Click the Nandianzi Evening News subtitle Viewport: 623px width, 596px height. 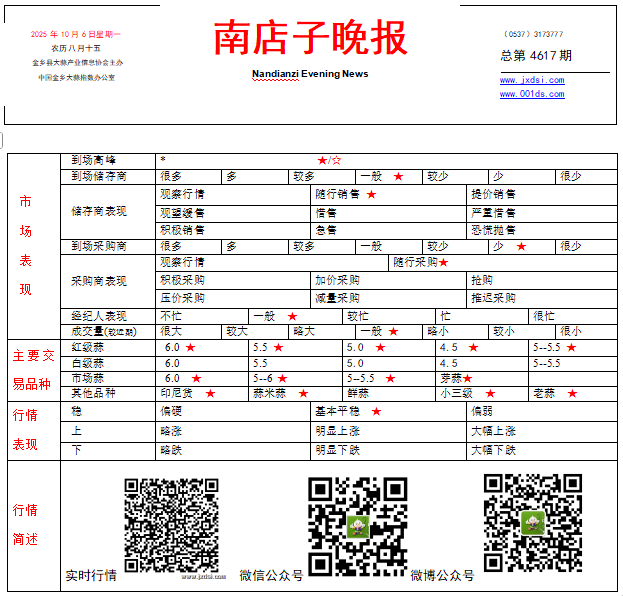310,74
